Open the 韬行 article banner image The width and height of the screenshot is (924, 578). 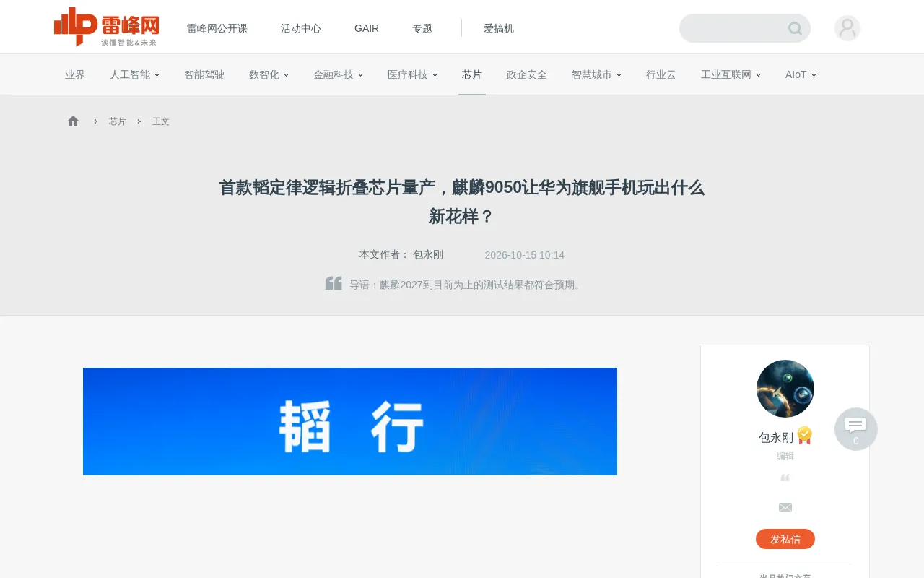350,421
